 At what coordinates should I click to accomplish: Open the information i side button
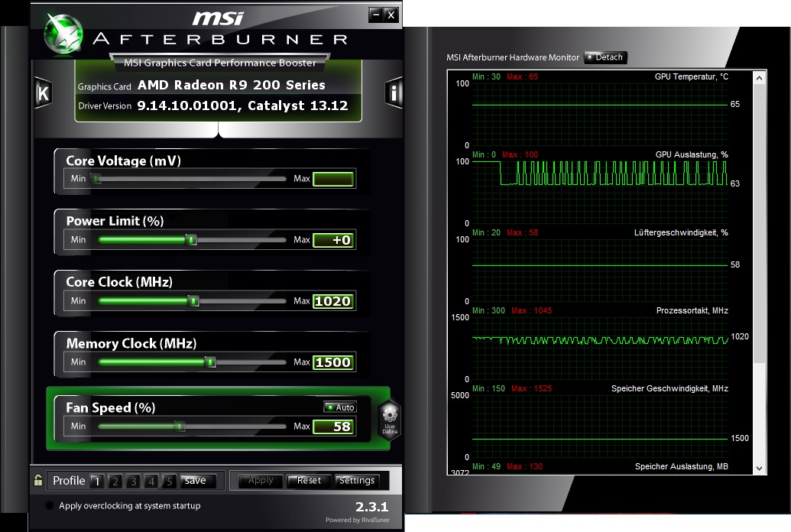pyautogui.click(x=394, y=92)
